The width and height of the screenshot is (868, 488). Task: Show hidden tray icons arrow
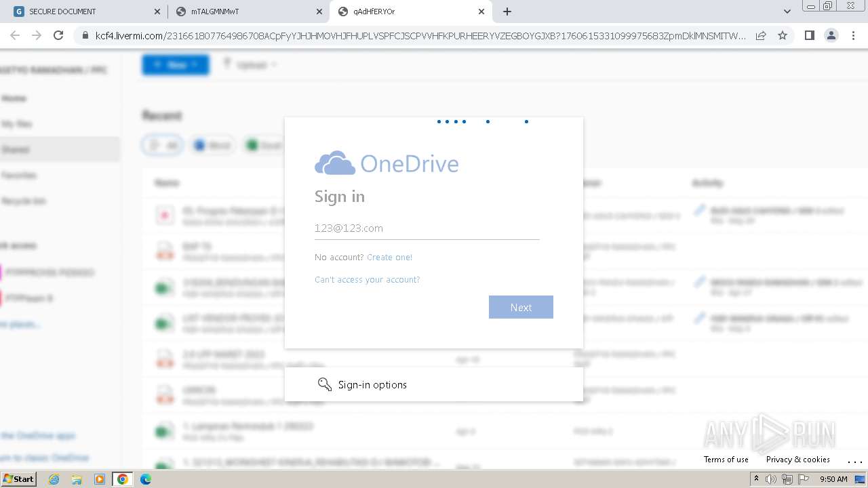(x=756, y=479)
